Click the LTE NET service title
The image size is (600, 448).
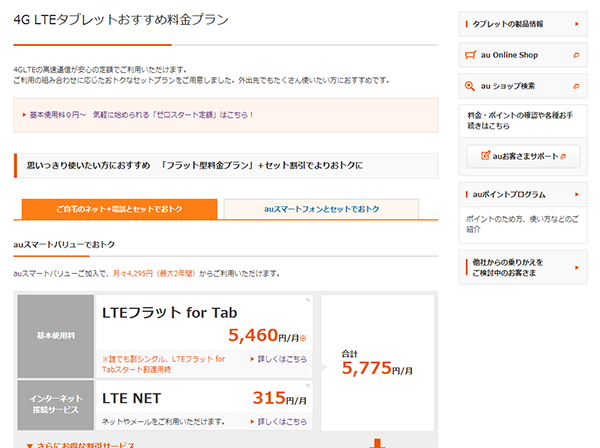coord(131,398)
